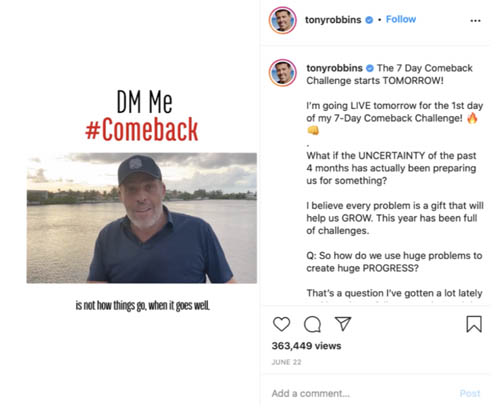Play the video of the man in cap
This screenshot has width=500, height=417.
coord(142,218)
